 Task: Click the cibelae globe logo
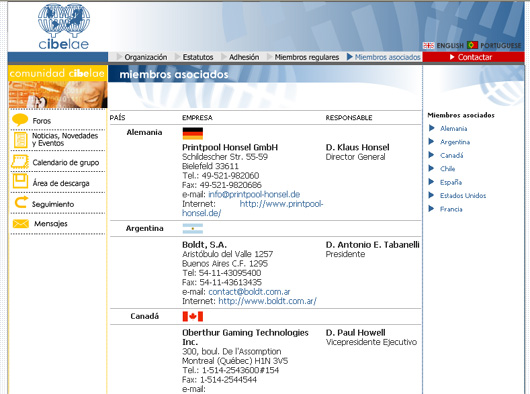[x=64, y=26]
